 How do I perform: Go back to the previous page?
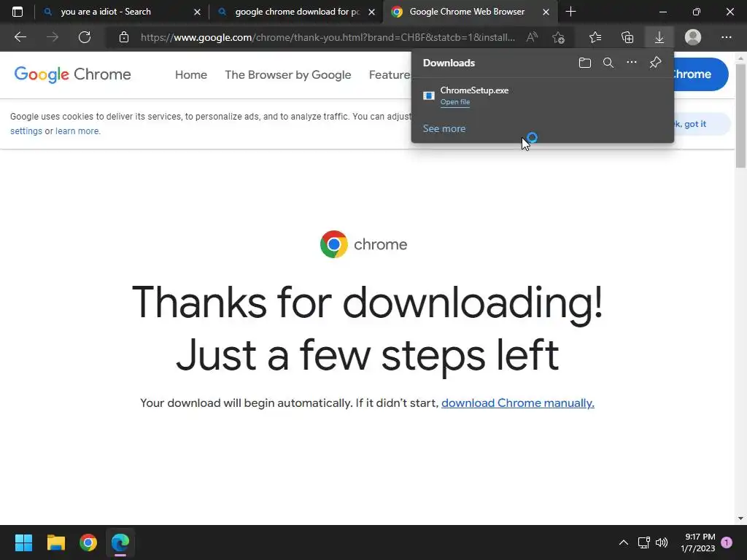(x=20, y=37)
